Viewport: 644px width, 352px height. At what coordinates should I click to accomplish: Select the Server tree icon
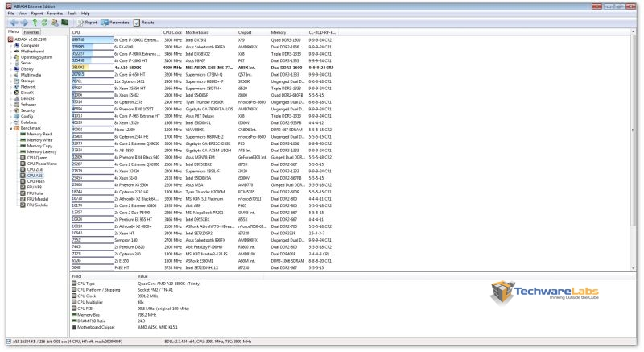coord(17,64)
